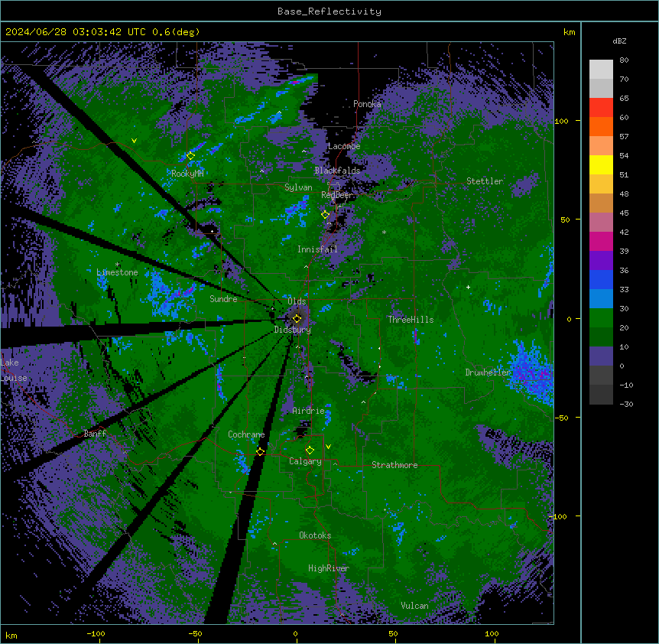Viewport: 659px width, 644px height.
Task: Click the RedDeer label
Action: 337,195
